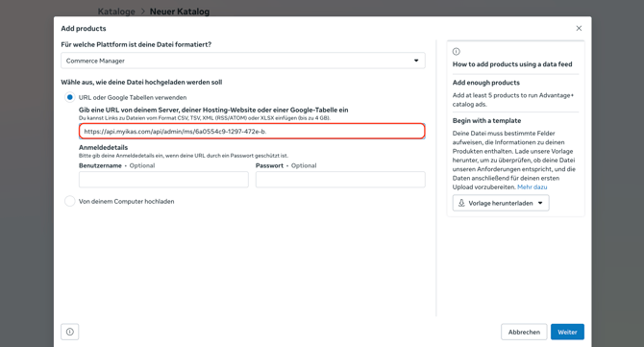Close the Add products dialog
The width and height of the screenshot is (644, 347).
[x=579, y=28]
